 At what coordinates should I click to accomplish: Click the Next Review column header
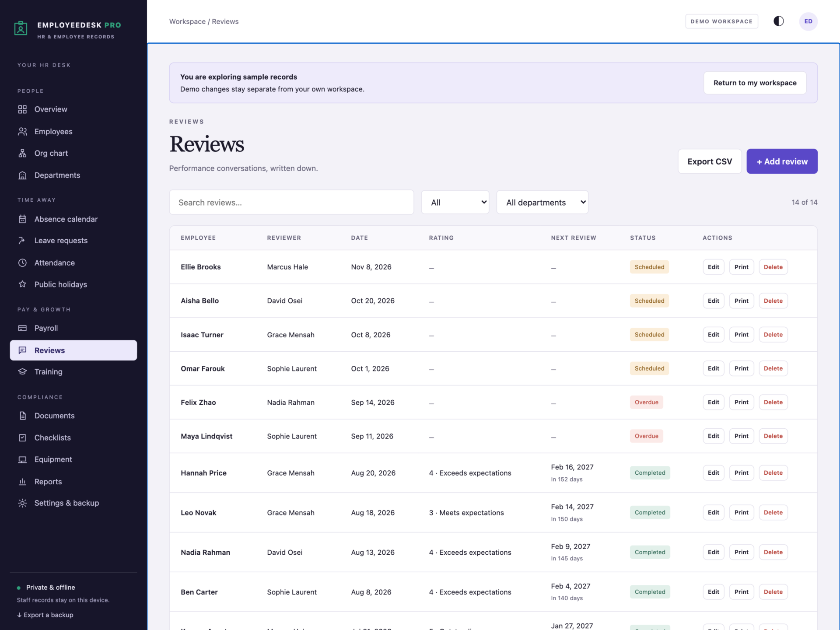[574, 238]
